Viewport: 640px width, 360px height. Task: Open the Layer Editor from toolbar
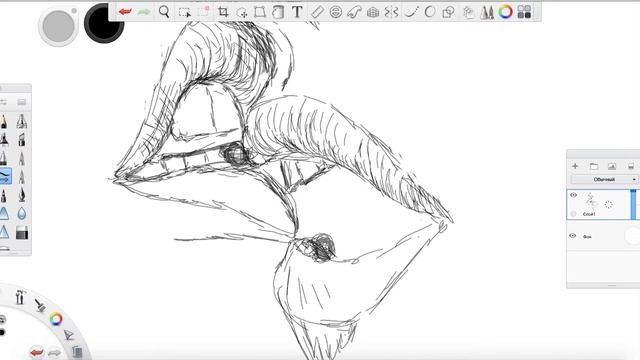click(469, 12)
